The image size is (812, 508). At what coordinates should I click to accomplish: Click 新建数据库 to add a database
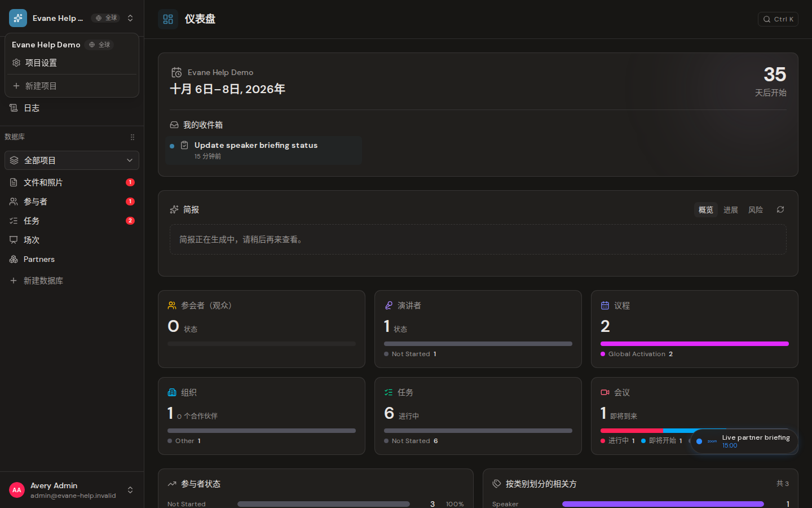click(72, 281)
